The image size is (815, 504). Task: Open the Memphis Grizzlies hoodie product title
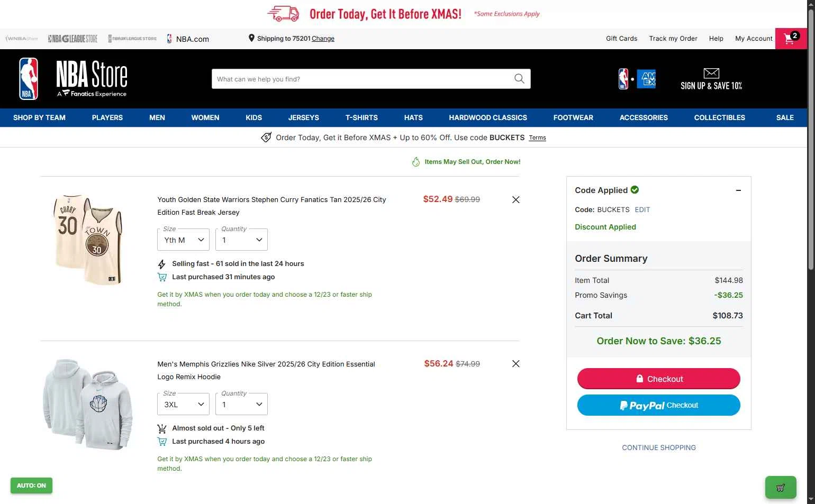(x=266, y=370)
